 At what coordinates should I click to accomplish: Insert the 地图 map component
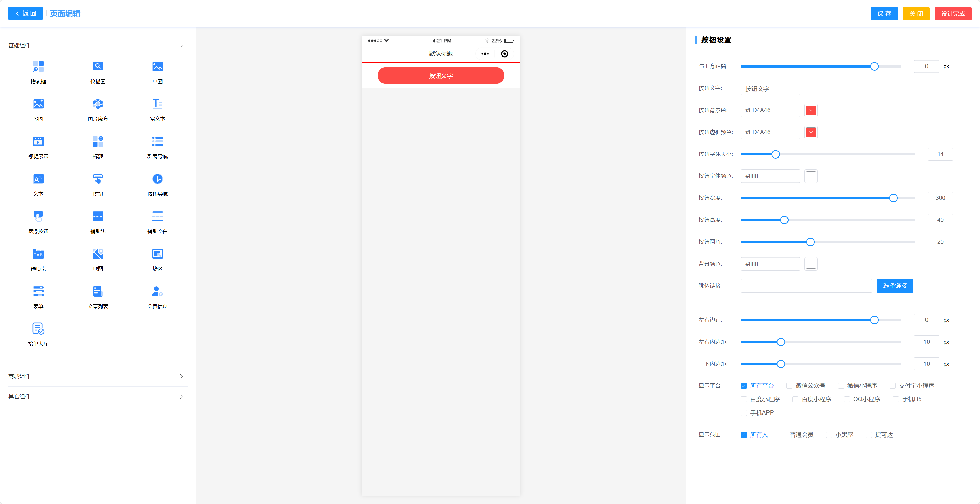coord(98,254)
